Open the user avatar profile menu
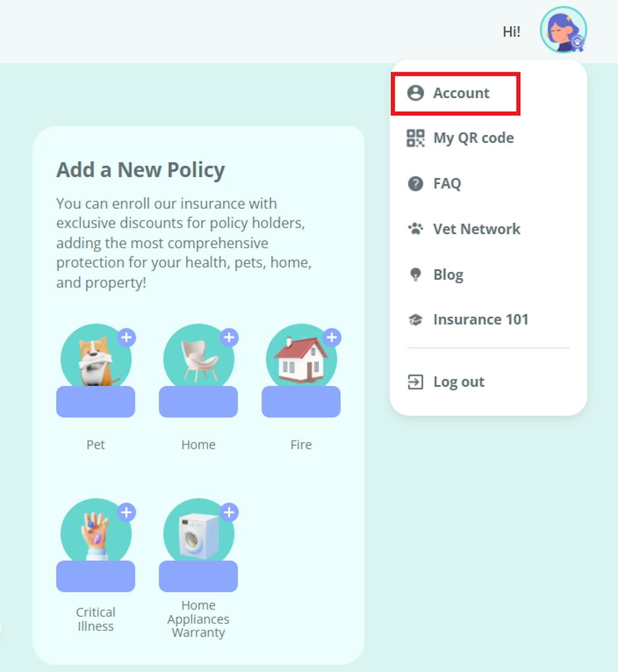Viewport: 618px width, 672px height. pyautogui.click(x=563, y=30)
